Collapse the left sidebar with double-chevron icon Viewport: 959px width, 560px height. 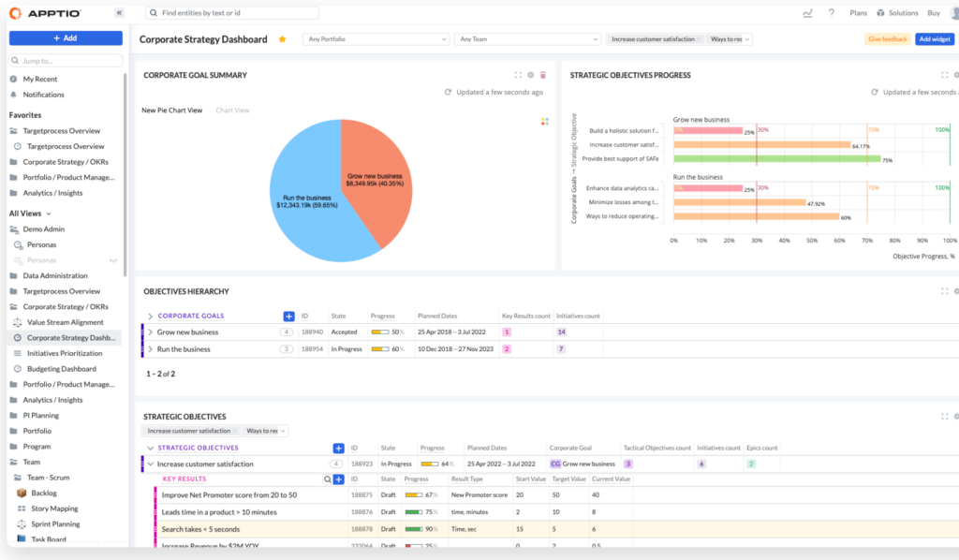(119, 13)
